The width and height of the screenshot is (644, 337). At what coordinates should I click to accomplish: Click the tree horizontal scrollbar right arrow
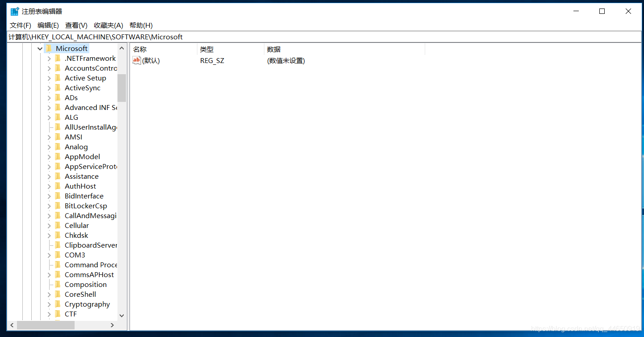coord(113,325)
